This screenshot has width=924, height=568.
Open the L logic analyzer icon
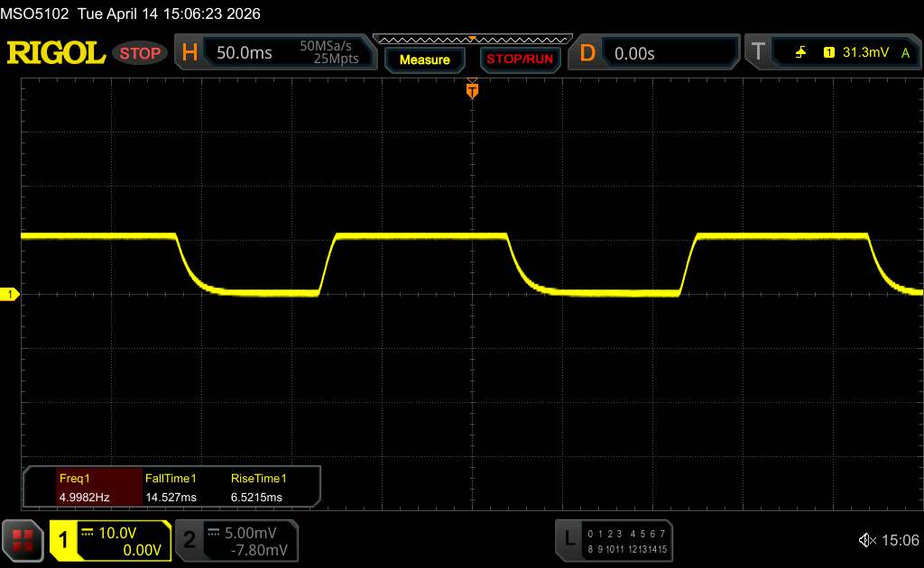(x=569, y=539)
